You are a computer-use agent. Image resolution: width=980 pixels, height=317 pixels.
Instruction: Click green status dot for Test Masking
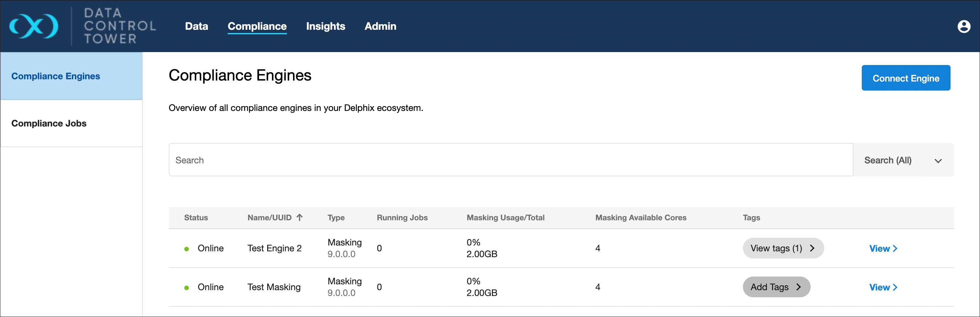coord(187,288)
